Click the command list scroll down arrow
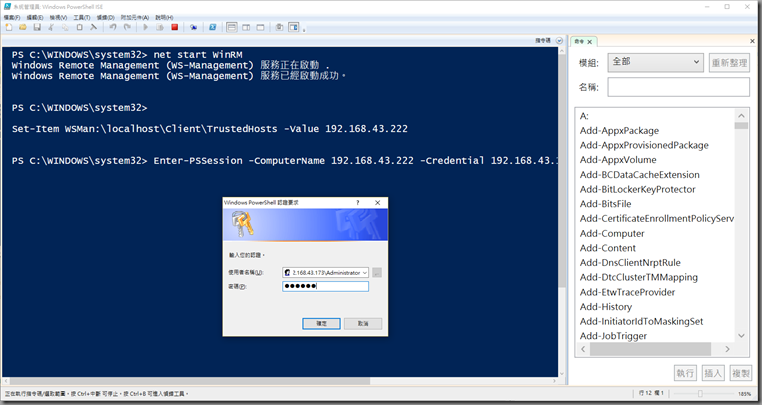 [741, 335]
